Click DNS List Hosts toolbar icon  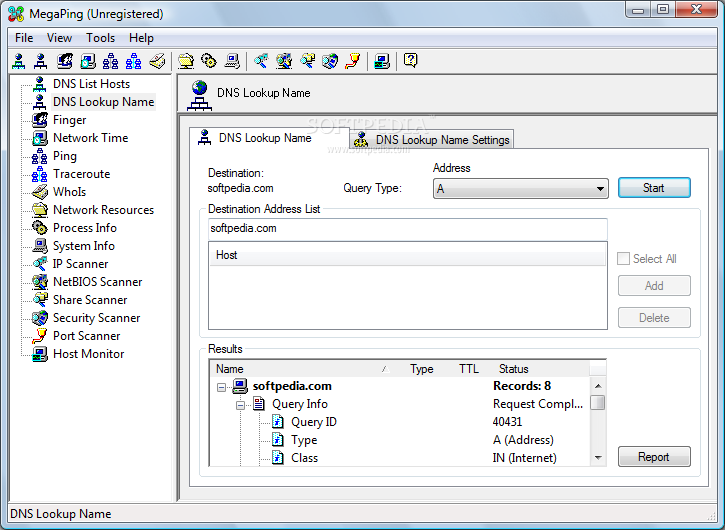(18, 61)
